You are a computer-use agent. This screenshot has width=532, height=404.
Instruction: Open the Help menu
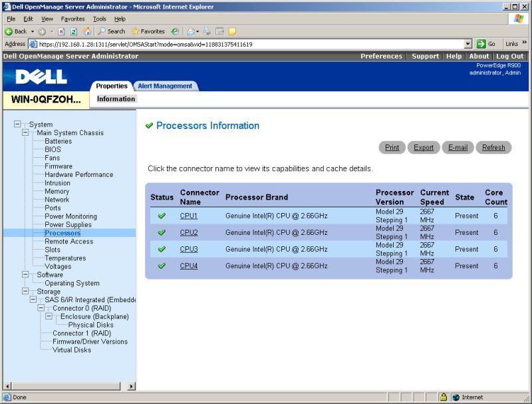(x=120, y=19)
